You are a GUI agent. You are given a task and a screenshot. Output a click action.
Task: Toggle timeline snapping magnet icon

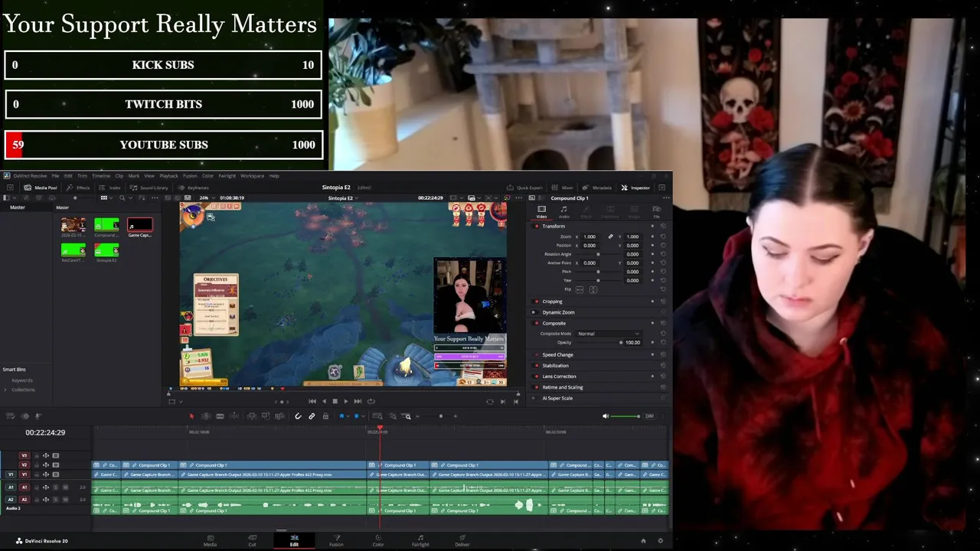pyautogui.click(x=298, y=416)
